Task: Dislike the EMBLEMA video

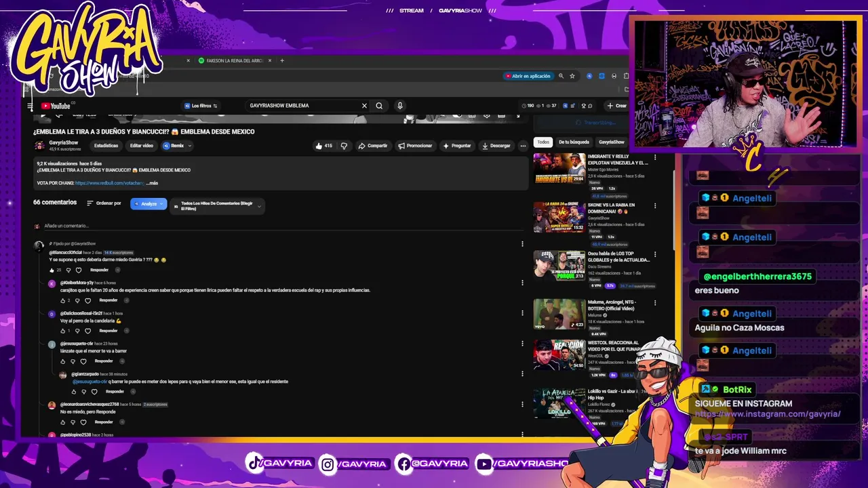Action: click(x=344, y=146)
